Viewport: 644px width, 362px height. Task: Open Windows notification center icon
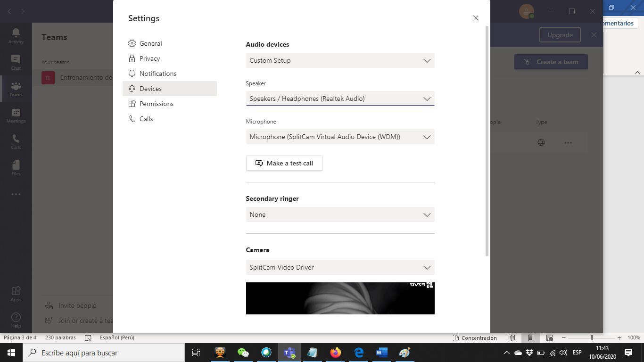[628, 353]
